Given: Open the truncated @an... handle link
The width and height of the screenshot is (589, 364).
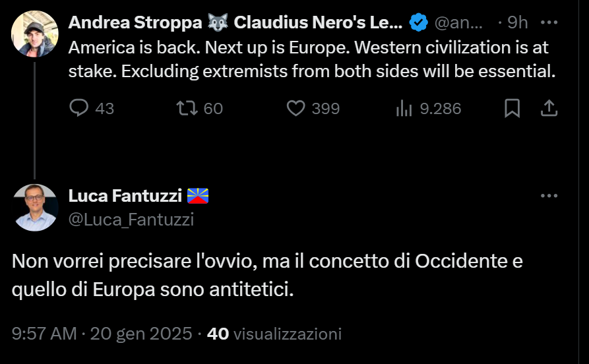Looking at the screenshot, I should click(458, 22).
